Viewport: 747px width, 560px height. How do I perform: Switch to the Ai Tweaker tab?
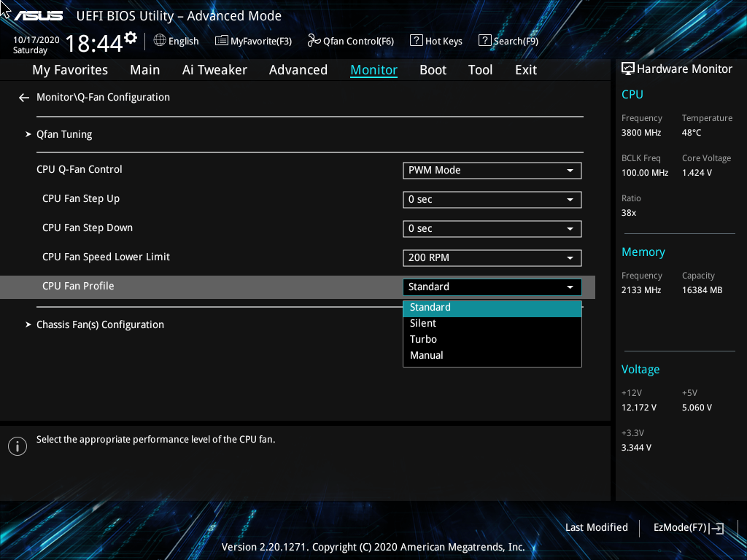click(214, 70)
